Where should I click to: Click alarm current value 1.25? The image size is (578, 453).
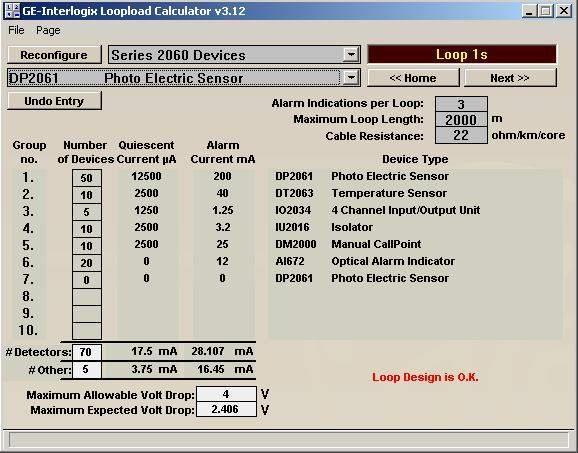click(x=222, y=210)
